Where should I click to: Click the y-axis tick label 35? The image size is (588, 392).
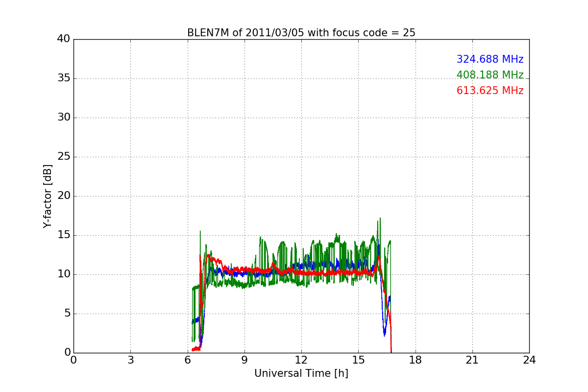coord(64,78)
